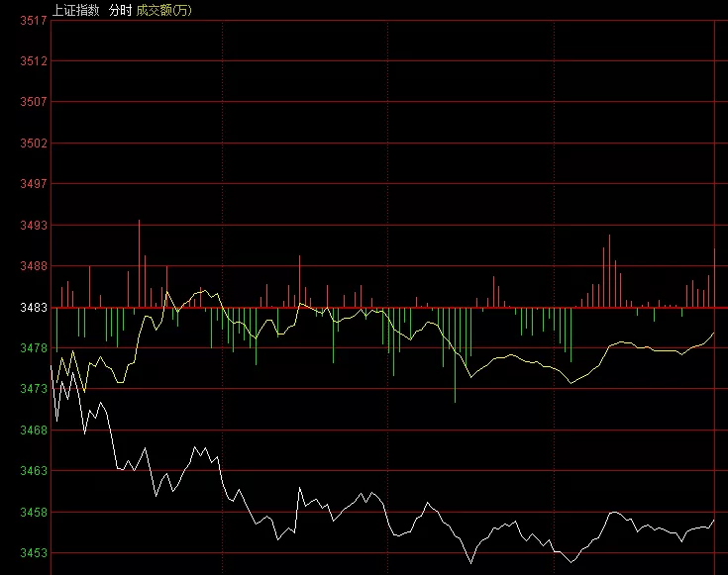Select the 分时 intraday label
The image size is (728, 575).
[120, 10]
